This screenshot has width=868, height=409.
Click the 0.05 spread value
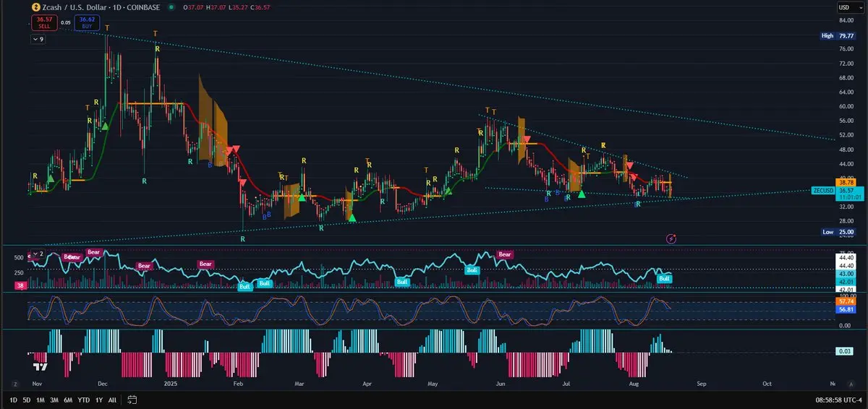pos(66,23)
